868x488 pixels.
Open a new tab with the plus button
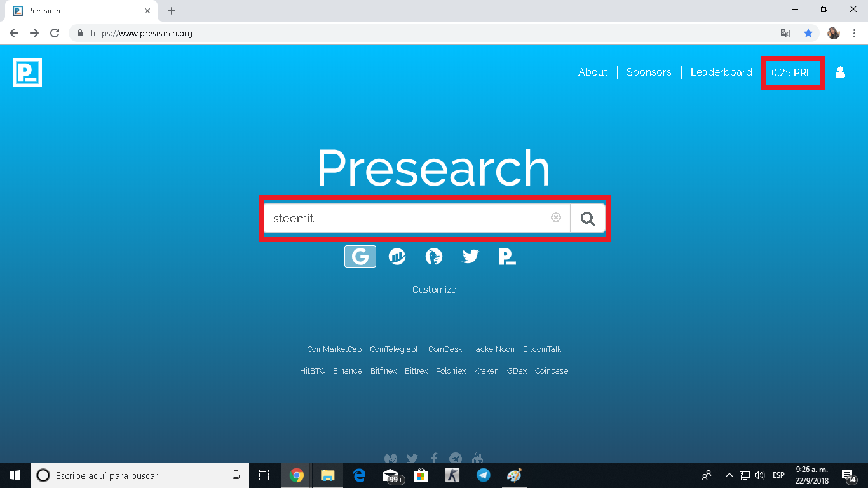click(x=172, y=11)
